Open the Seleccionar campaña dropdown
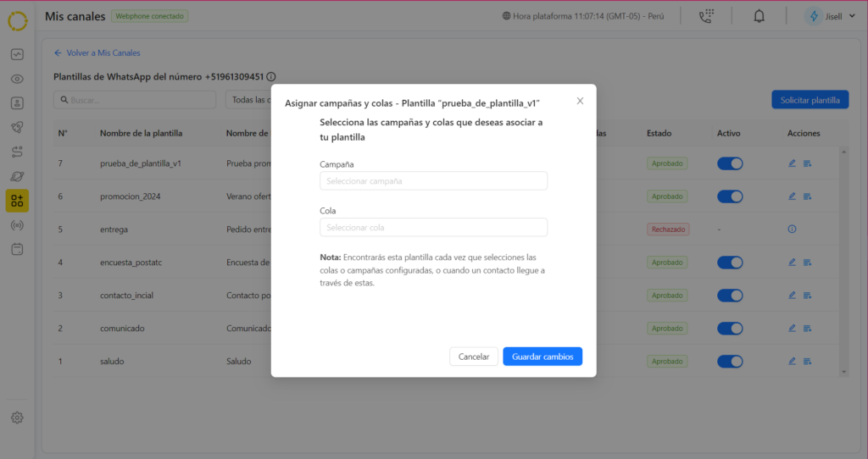This screenshot has height=459, width=868. point(433,181)
